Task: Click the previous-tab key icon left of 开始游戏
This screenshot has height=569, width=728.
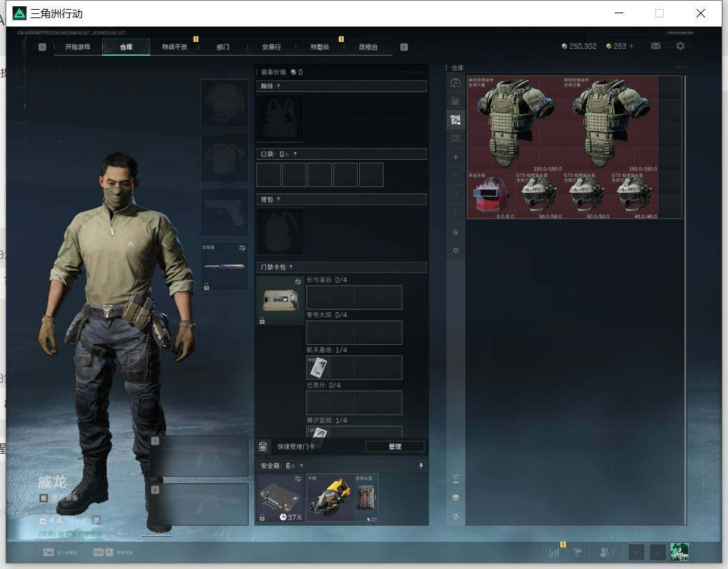Action: tap(42, 47)
